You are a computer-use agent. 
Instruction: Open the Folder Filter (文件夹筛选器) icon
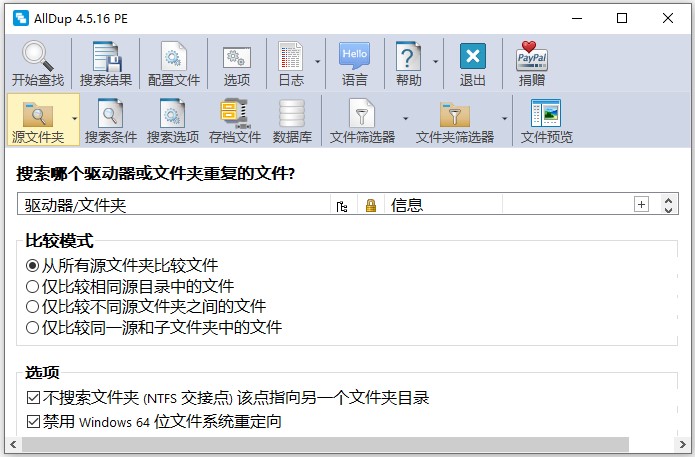pos(455,120)
